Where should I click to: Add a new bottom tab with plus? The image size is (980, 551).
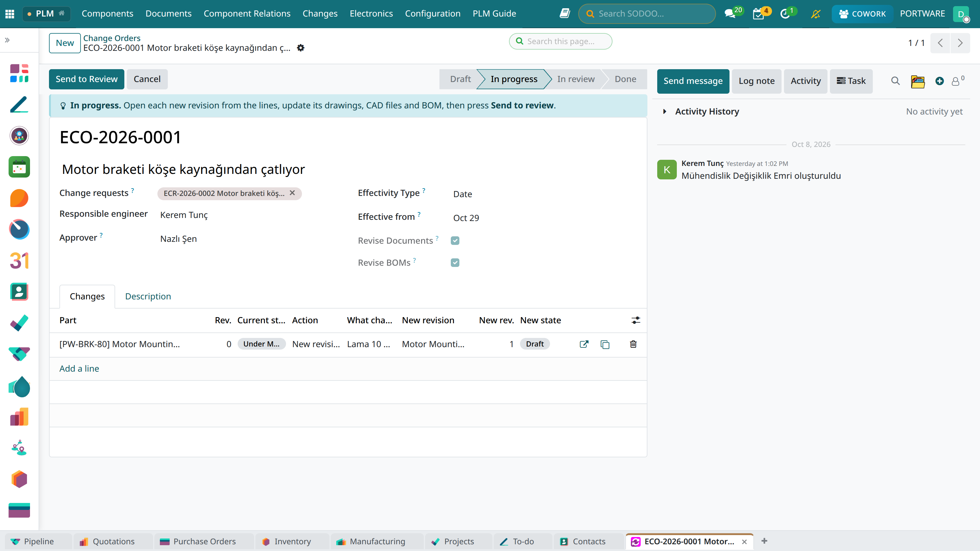pos(764,541)
